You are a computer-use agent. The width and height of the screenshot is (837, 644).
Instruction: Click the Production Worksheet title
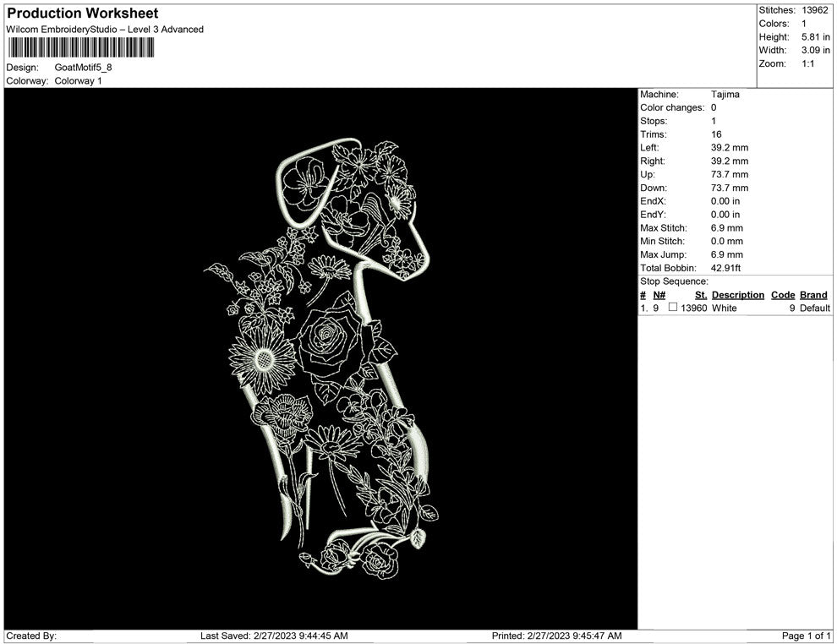[x=83, y=14]
